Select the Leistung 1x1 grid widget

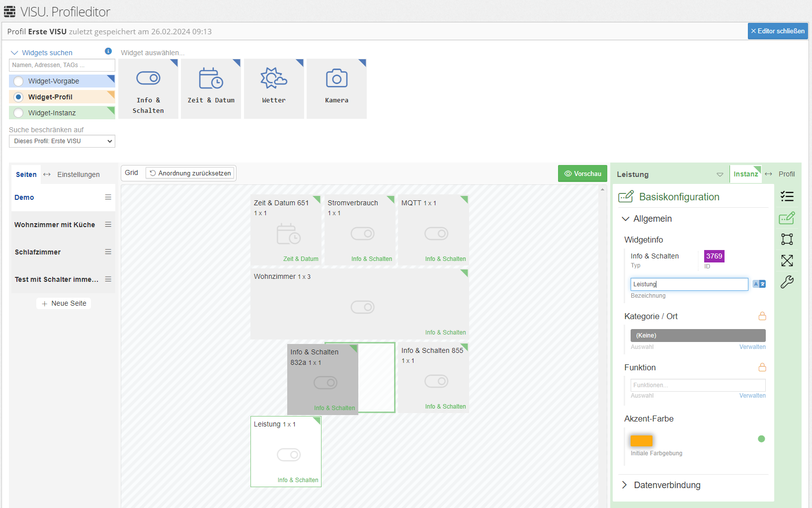286,451
